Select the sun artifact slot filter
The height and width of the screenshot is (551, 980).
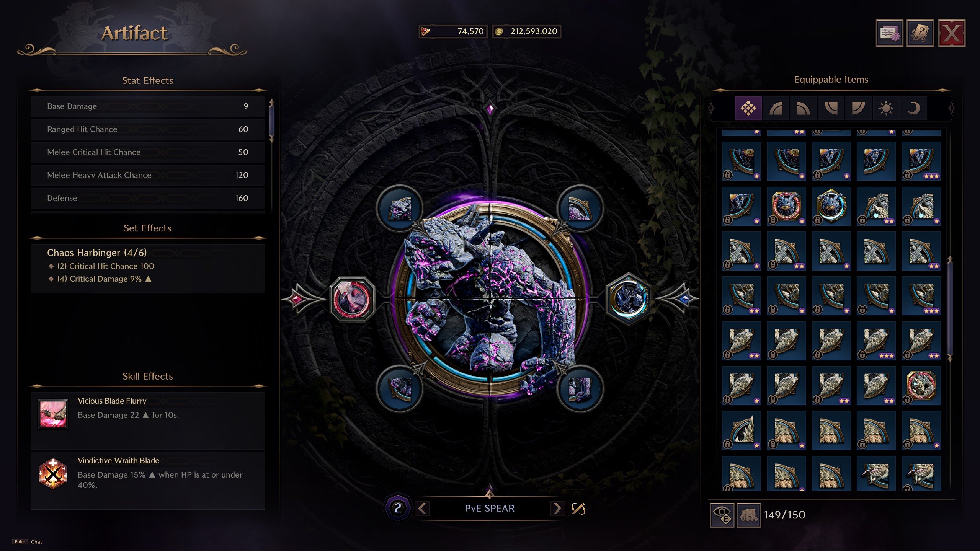tap(886, 108)
